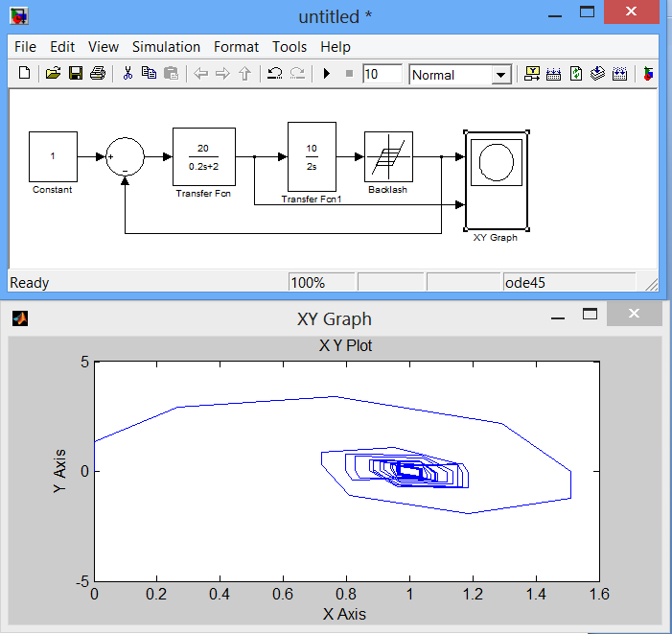Select the Constant block

[x=53, y=157]
